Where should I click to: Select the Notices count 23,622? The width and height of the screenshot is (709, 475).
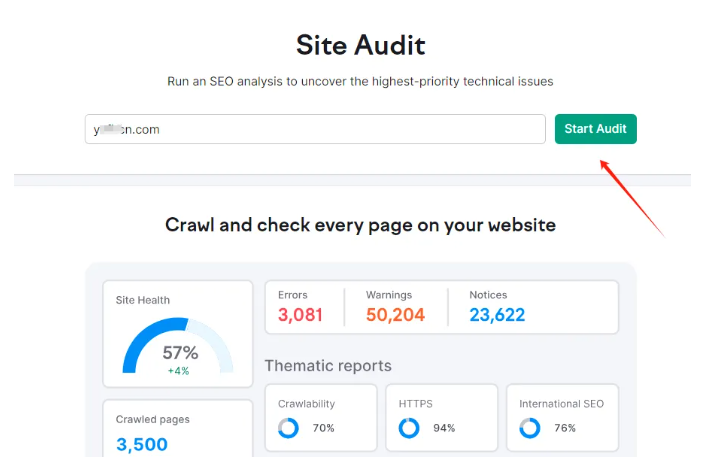click(x=497, y=315)
